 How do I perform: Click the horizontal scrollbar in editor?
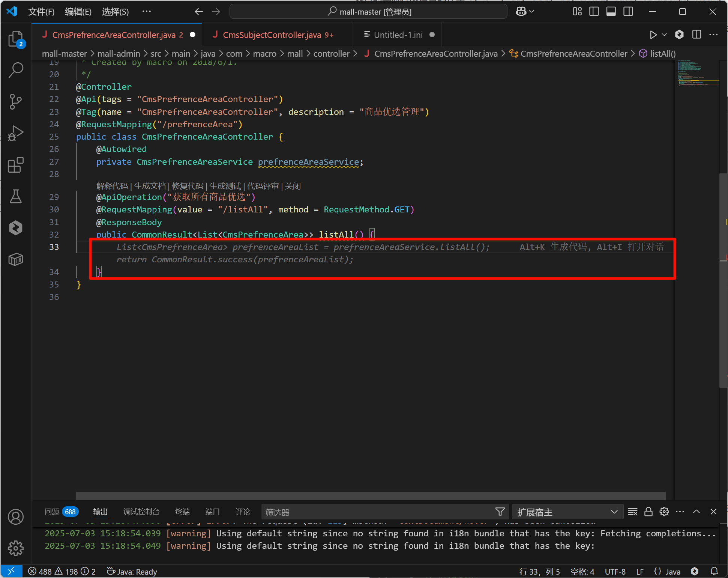[x=371, y=496]
